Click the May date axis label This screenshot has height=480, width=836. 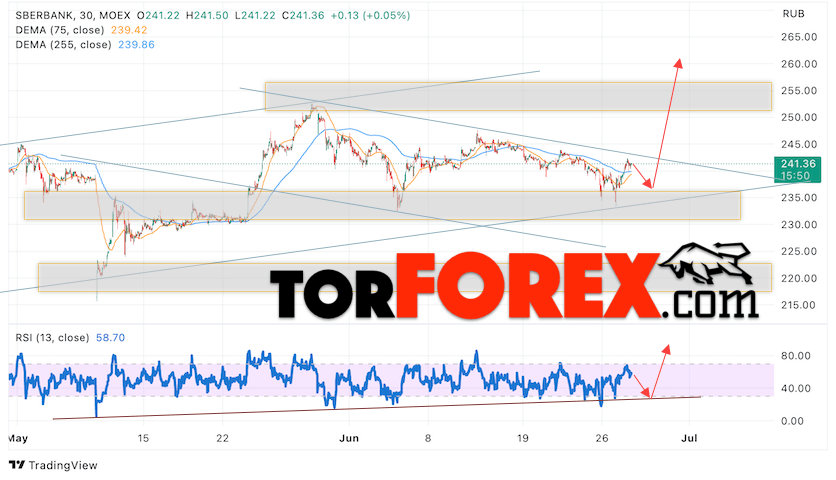pyautogui.click(x=18, y=438)
